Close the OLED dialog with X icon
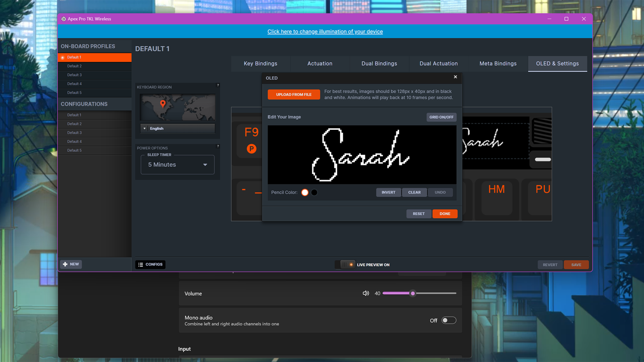The width and height of the screenshot is (644, 362). 455,77
